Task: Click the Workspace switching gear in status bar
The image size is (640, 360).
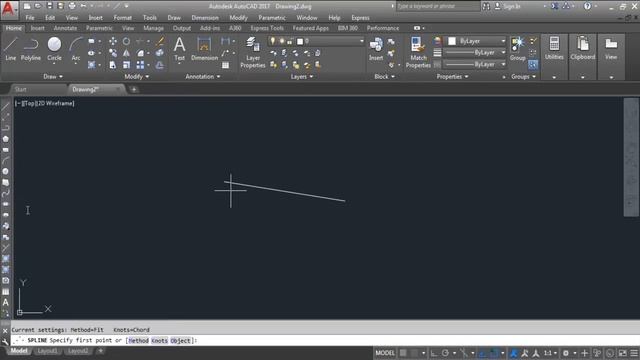Action: click(x=566, y=353)
